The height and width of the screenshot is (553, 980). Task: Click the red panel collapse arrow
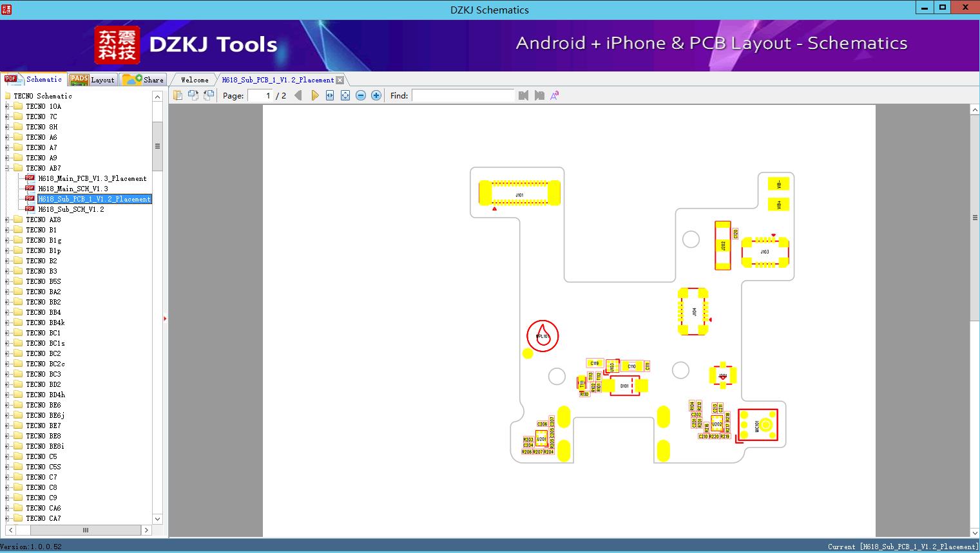click(165, 319)
